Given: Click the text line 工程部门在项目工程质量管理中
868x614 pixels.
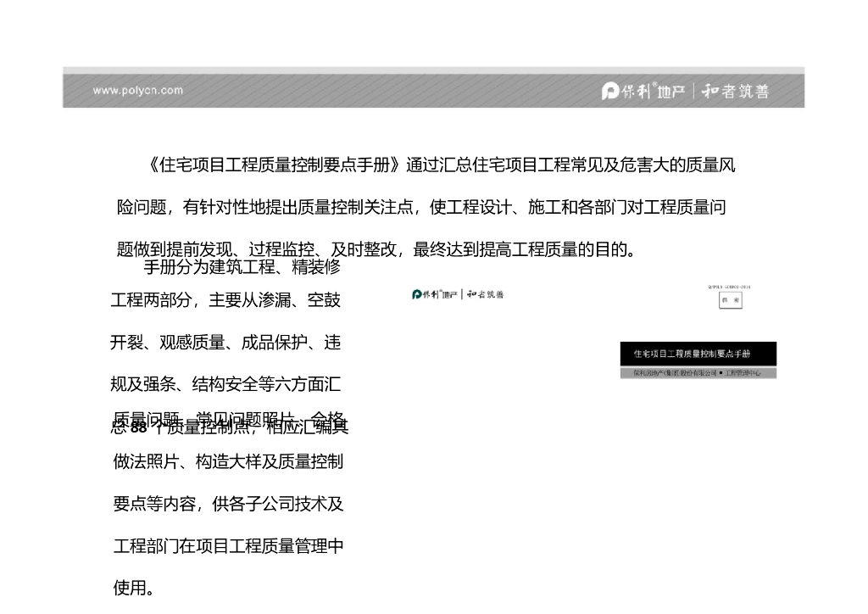Looking at the screenshot, I should point(228,546).
